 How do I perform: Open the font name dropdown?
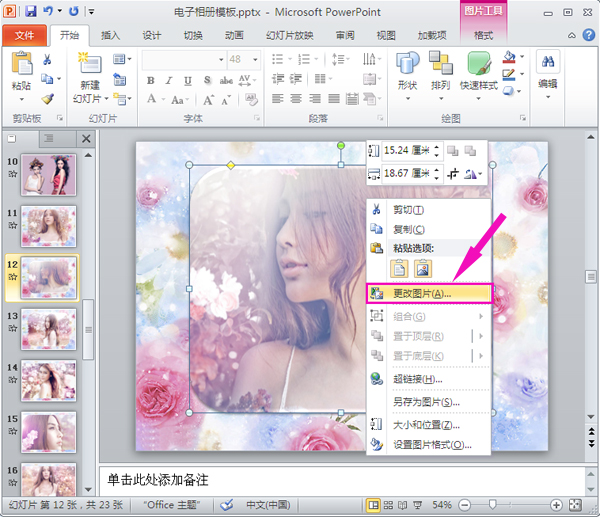[221, 60]
